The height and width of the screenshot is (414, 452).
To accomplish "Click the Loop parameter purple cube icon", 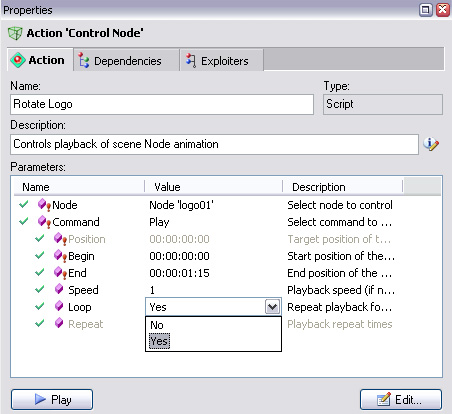I will coord(59,306).
